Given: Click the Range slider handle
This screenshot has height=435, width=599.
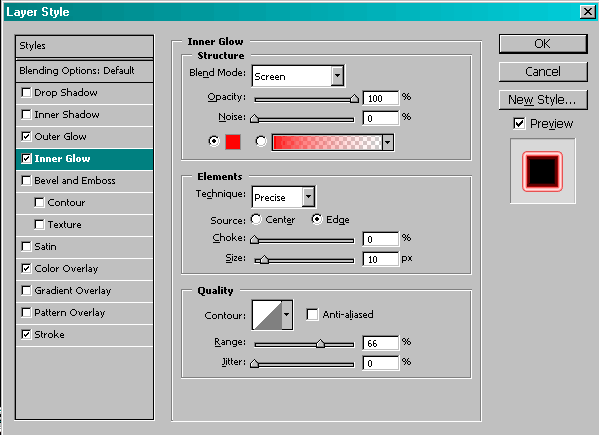Looking at the screenshot, I should pos(320,344).
